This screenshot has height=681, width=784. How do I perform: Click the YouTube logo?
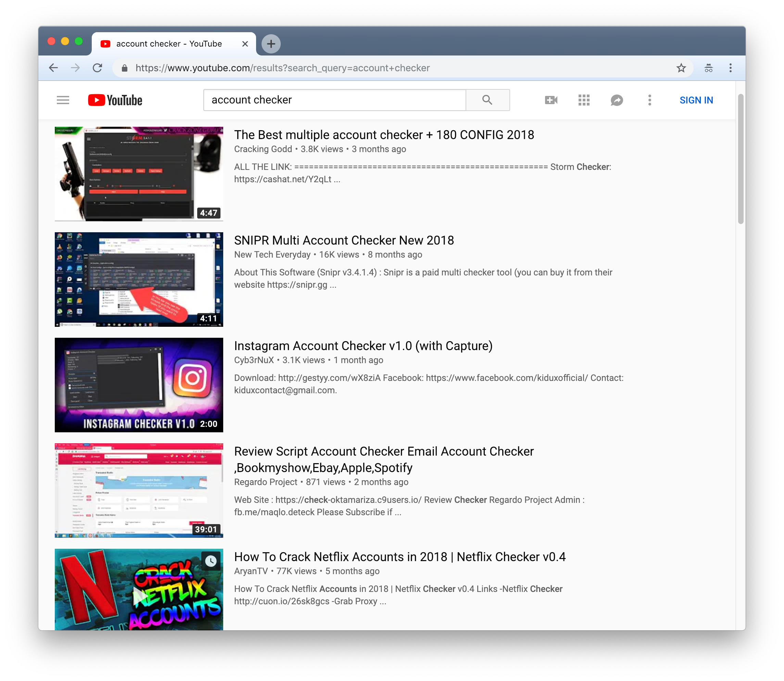115,100
